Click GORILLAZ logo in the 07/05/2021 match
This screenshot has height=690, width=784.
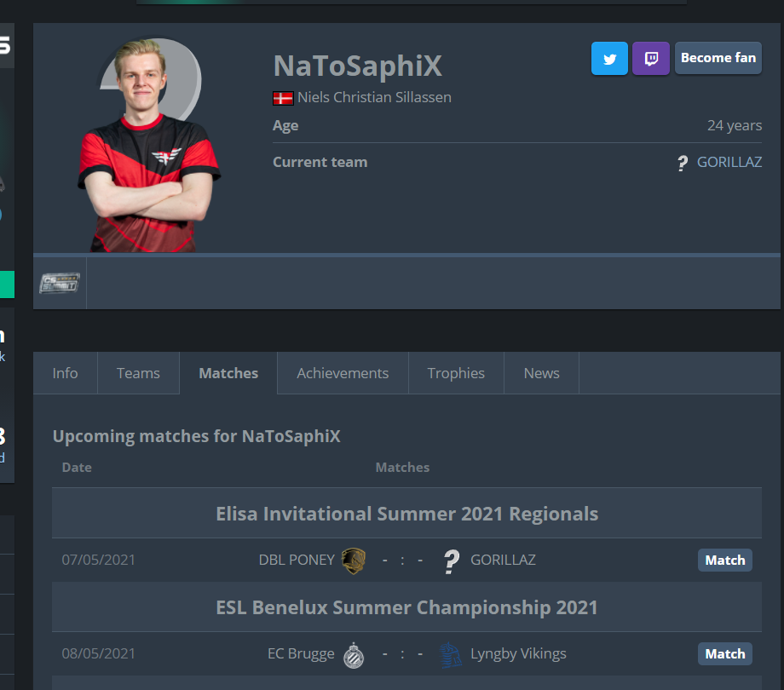pos(452,561)
